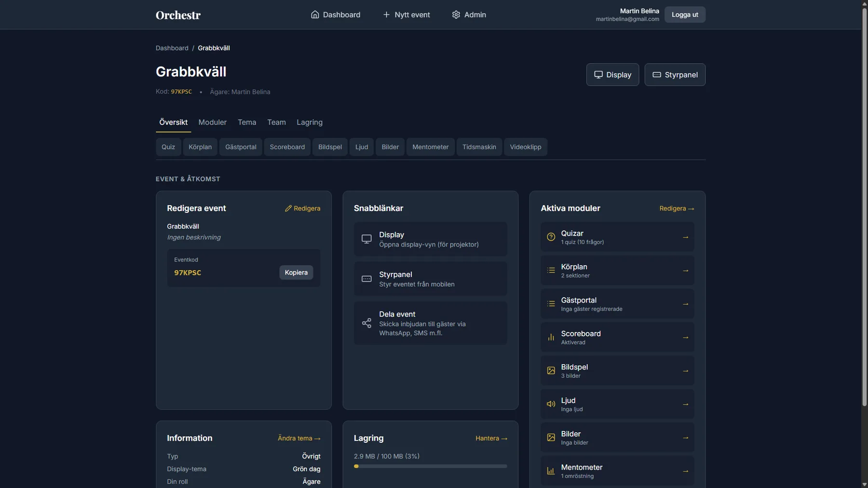Image resolution: width=868 pixels, height=488 pixels.
Task: Click the Scoreboard bar chart icon
Action: [x=551, y=337]
